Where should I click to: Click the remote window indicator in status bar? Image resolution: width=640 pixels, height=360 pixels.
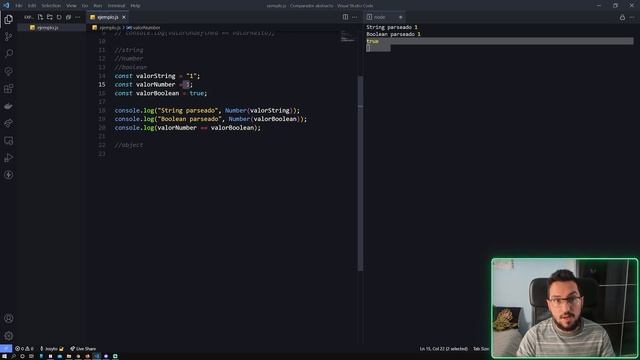[x=6, y=349]
